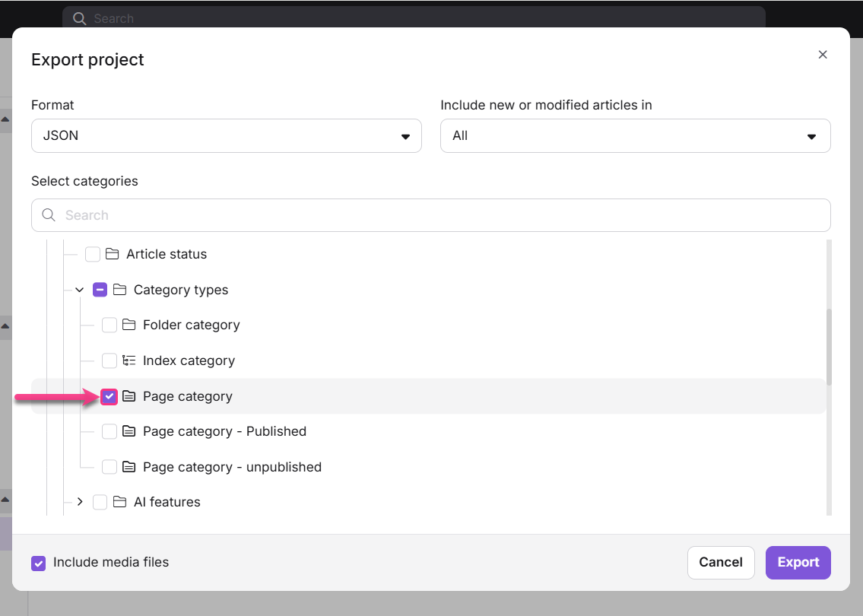863x616 pixels.
Task: Collapse the Category types tree node
Action: tap(80, 290)
